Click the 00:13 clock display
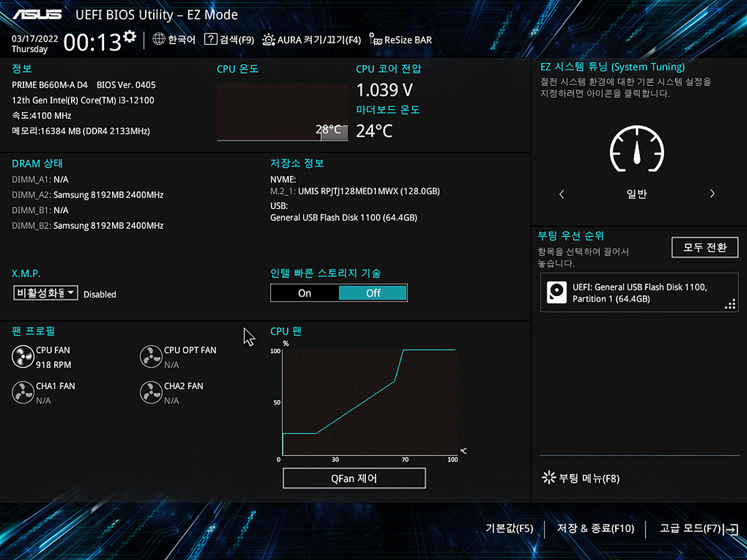The height and width of the screenshot is (560, 747). [92, 42]
